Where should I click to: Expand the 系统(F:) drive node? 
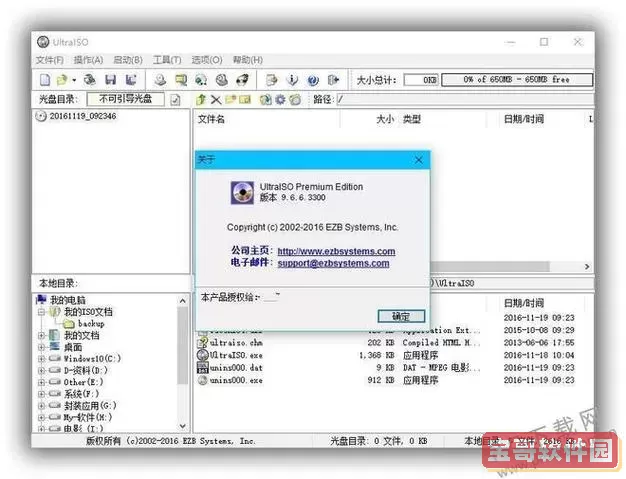(x=41, y=394)
